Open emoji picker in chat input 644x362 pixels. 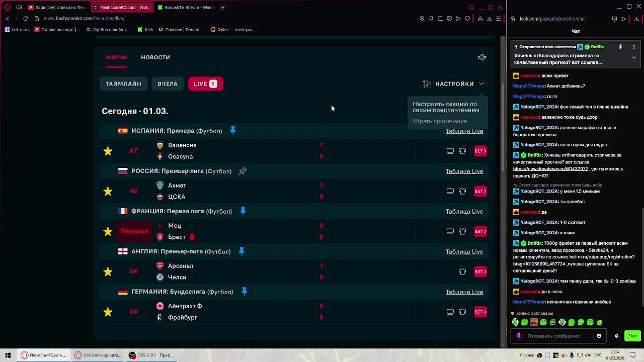pos(599,336)
